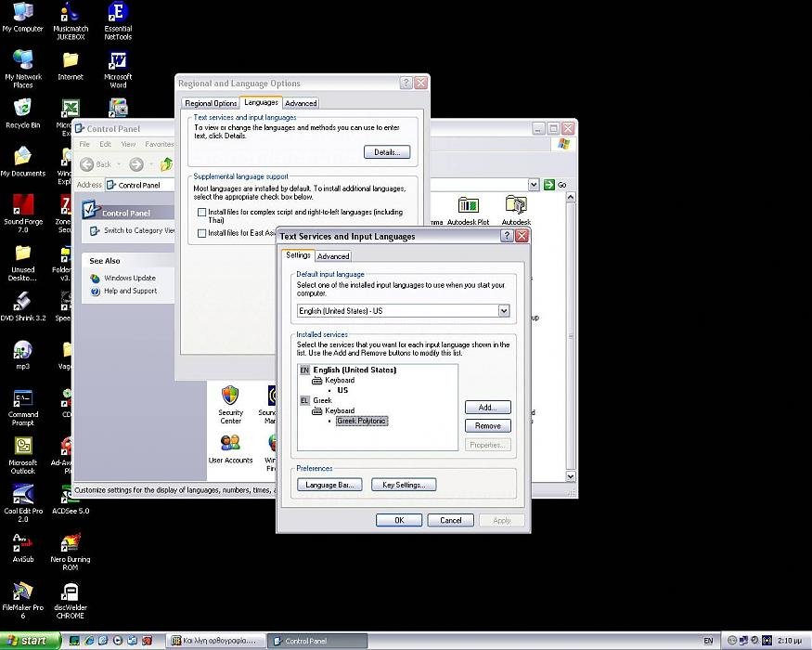
Task: Open Essential NetTools desktop icon
Action: 118,20
